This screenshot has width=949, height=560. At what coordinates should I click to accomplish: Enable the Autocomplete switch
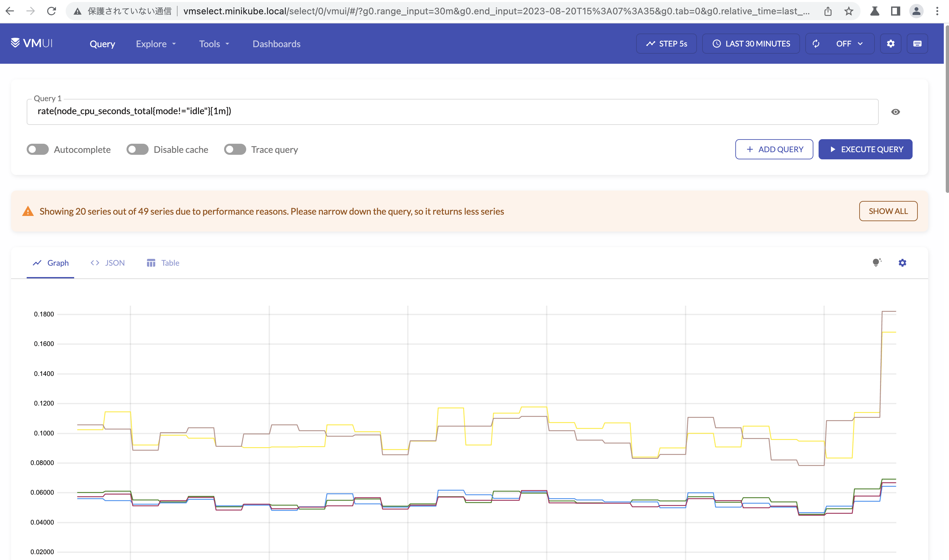pyautogui.click(x=38, y=150)
